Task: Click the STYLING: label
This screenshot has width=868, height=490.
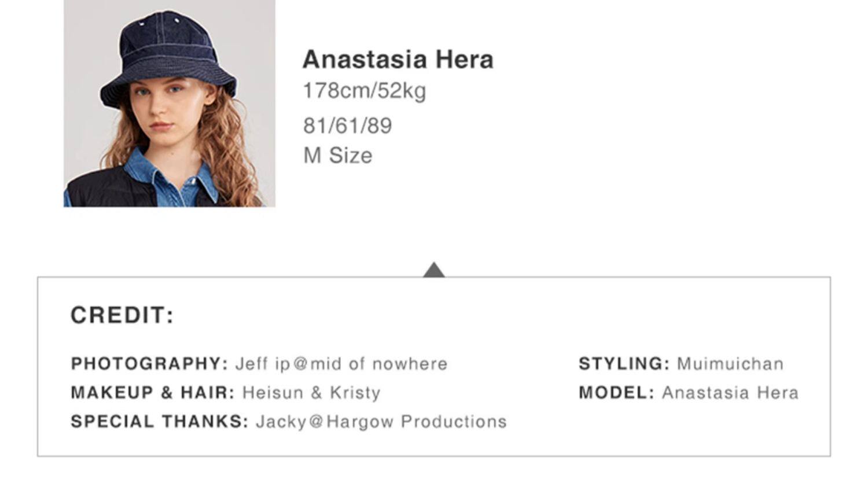Action: [x=624, y=364]
